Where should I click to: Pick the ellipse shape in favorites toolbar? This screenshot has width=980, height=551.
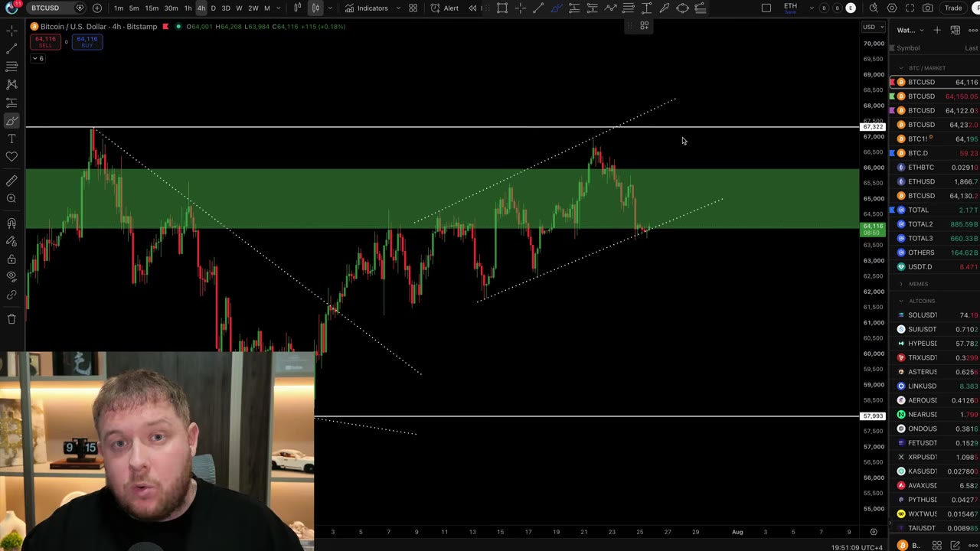coord(682,8)
